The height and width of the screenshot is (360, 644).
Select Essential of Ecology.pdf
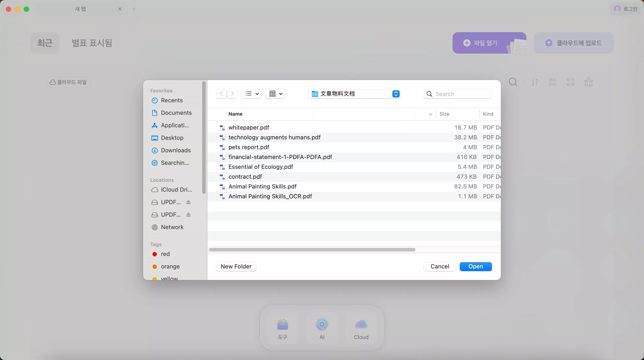click(x=354, y=167)
